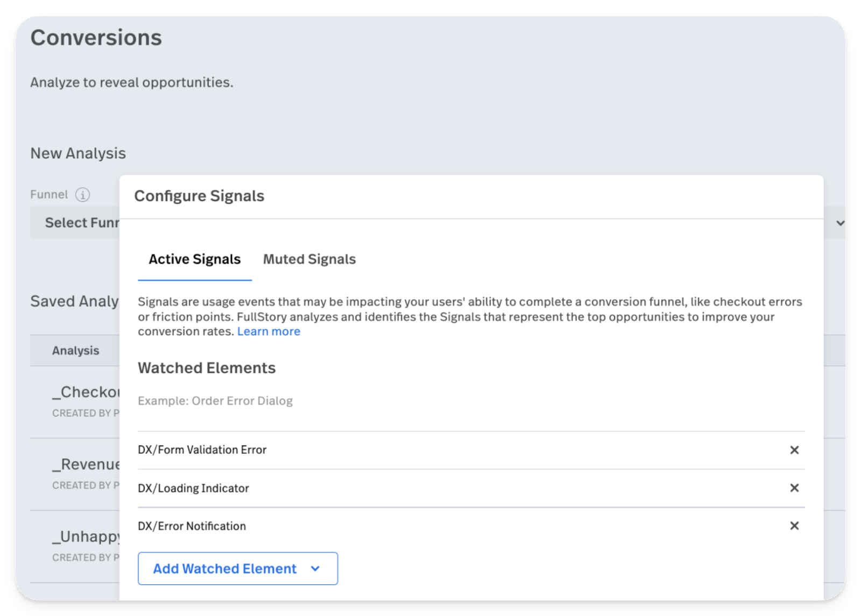Click the chevron inside Add Watched Element
This screenshot has height=616, width=861.
pos(315,569)
